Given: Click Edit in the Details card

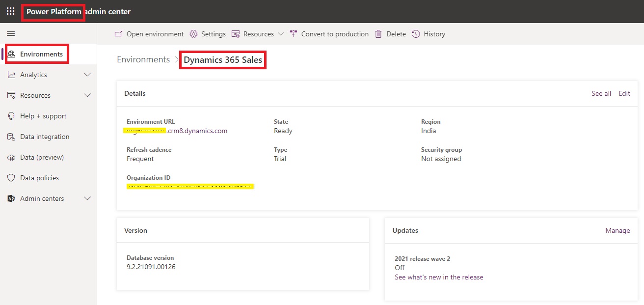Looking at the screenshot, I should (x=624, y=93).
